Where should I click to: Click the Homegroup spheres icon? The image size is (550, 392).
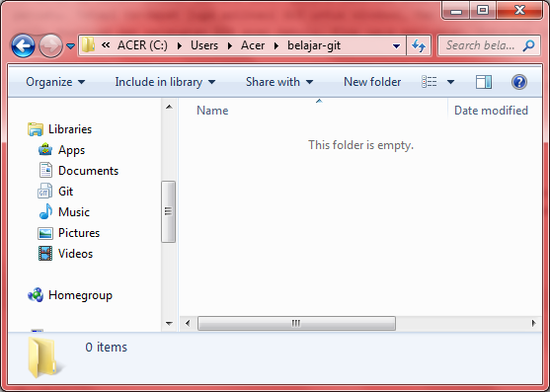coord(36,295)
